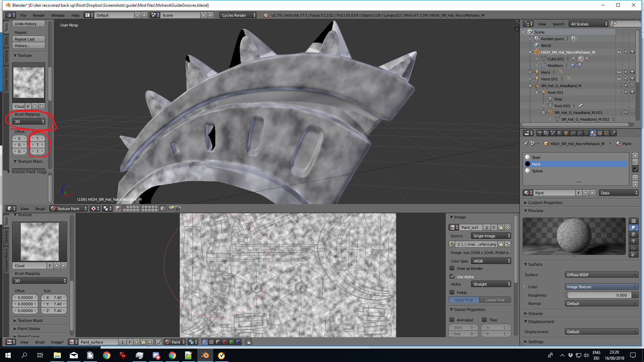Click the Undo History button

point(29,24)
